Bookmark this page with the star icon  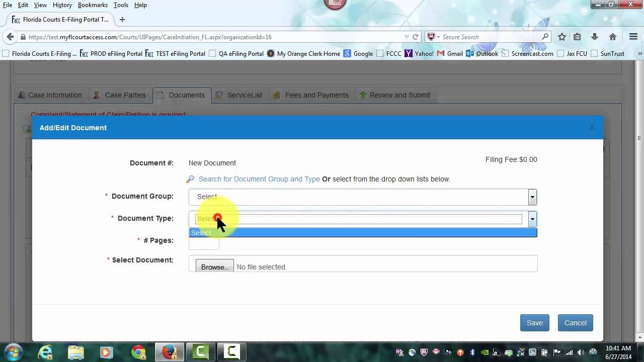point(562,37)
